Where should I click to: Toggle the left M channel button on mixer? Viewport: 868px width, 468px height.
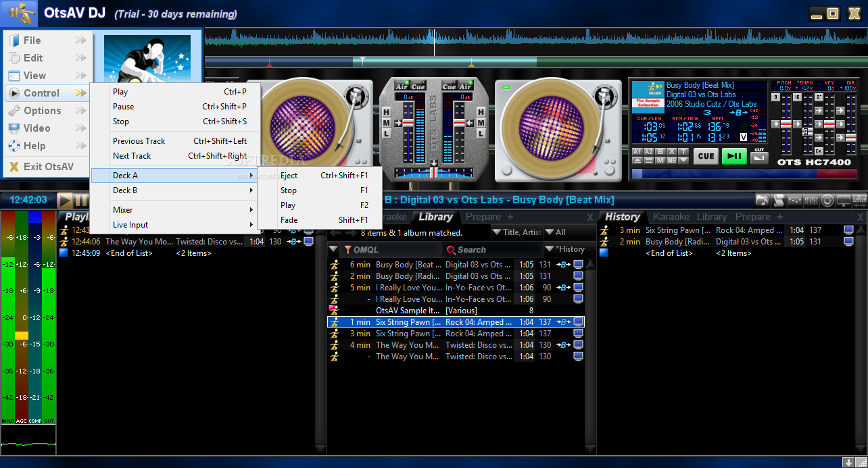pos(386,123)
